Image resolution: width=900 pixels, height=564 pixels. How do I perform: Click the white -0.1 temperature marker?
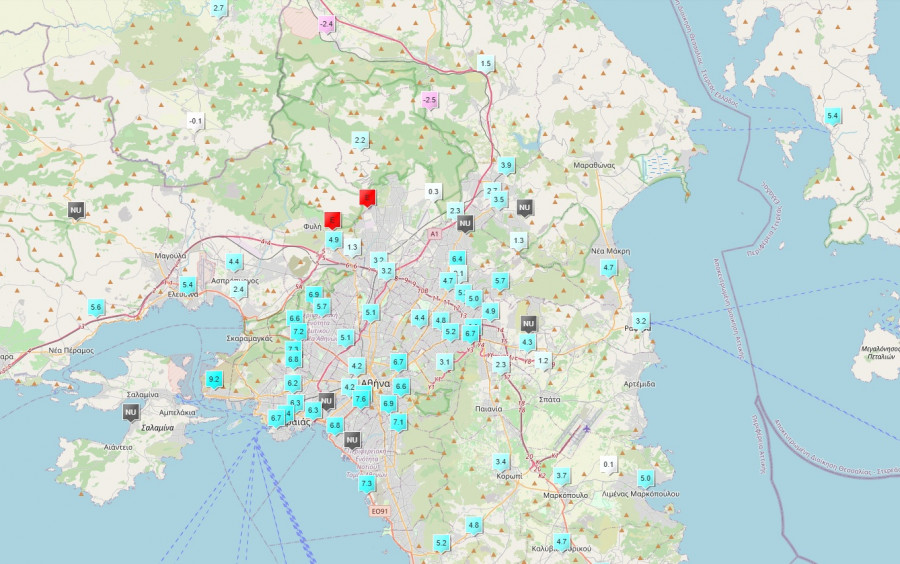coord(196,121)
